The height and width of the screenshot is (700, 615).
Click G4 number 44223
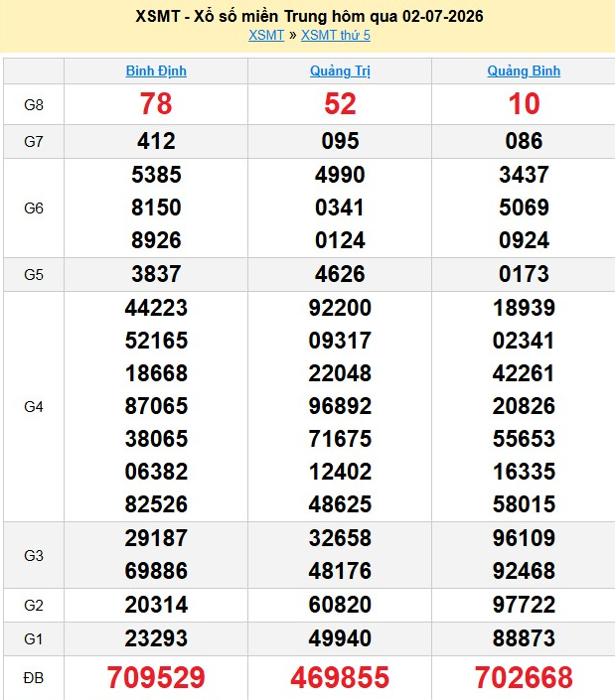click(156, 308)
